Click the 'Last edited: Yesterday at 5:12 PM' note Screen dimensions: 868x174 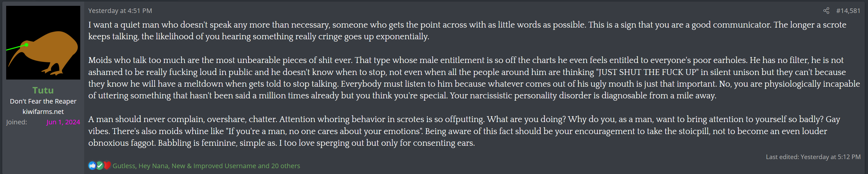[x=813, y=157]
